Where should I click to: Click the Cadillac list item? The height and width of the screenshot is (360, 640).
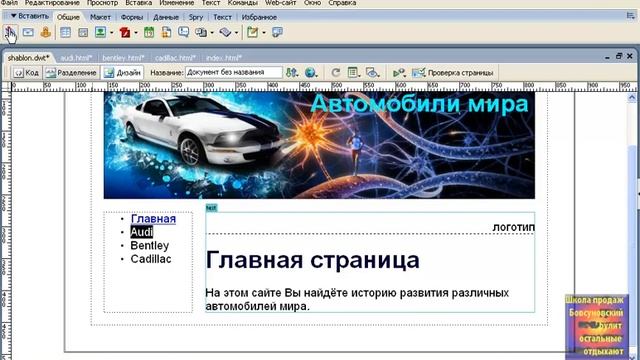(x=151, y=259)
